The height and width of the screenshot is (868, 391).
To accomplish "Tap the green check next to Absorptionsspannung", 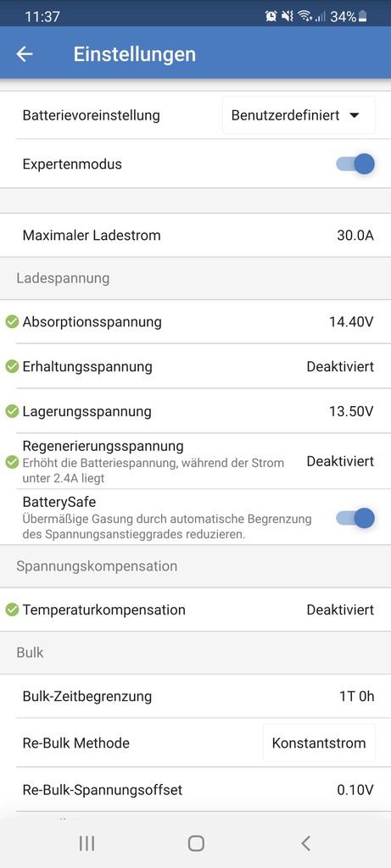I will (12, 321).
